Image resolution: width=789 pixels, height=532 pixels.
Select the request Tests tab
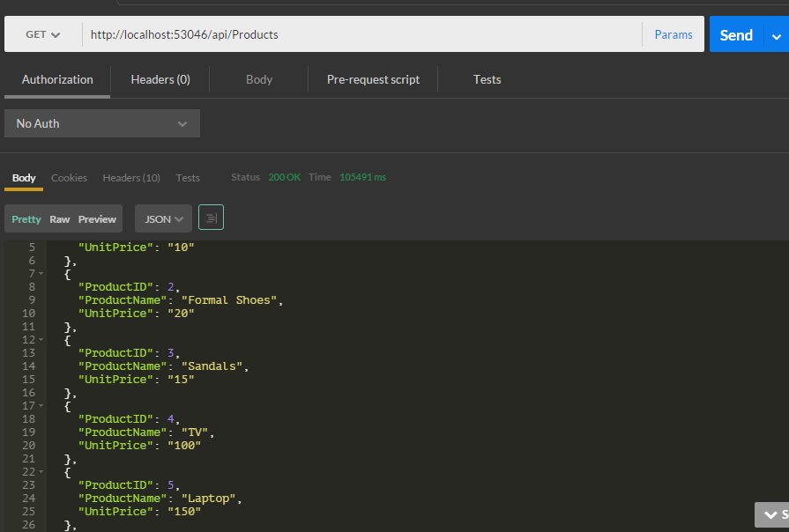(x=487, y=79)
